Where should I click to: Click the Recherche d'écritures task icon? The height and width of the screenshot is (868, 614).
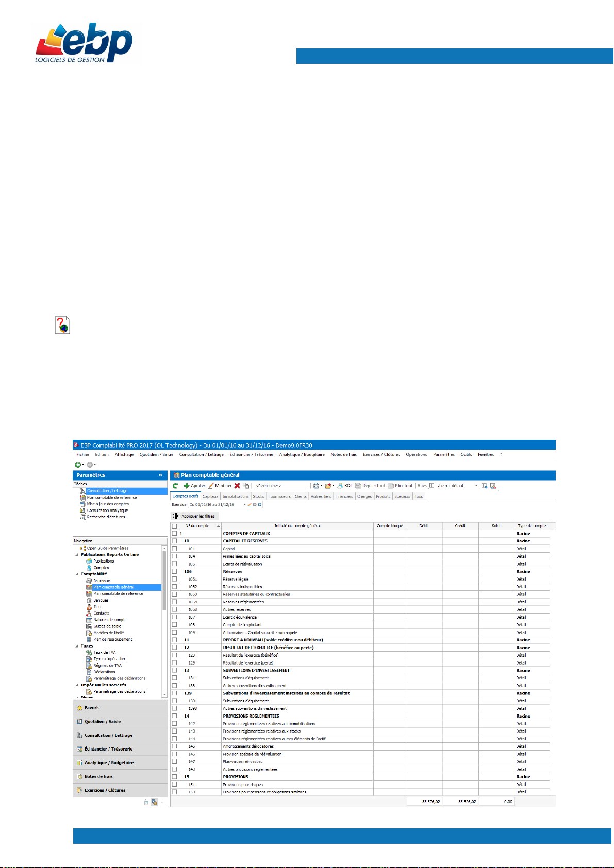(x=82, y=517)
